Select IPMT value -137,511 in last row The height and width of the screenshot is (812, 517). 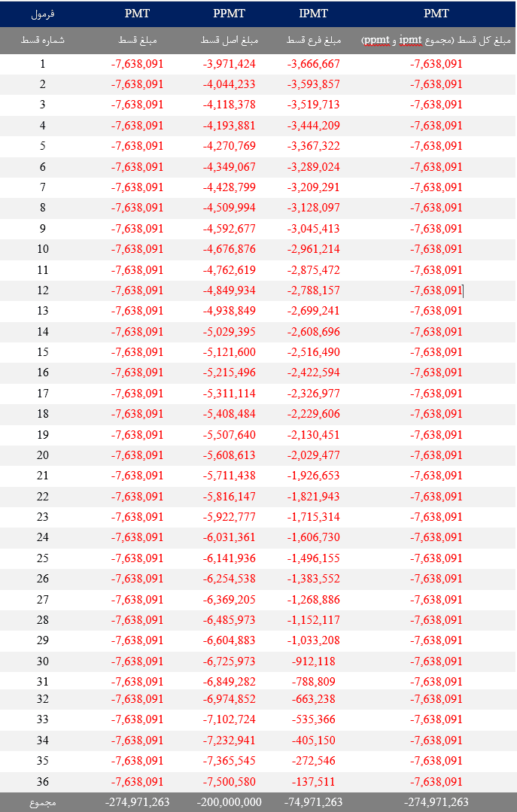pyautogui.click(x=313, y=781)
